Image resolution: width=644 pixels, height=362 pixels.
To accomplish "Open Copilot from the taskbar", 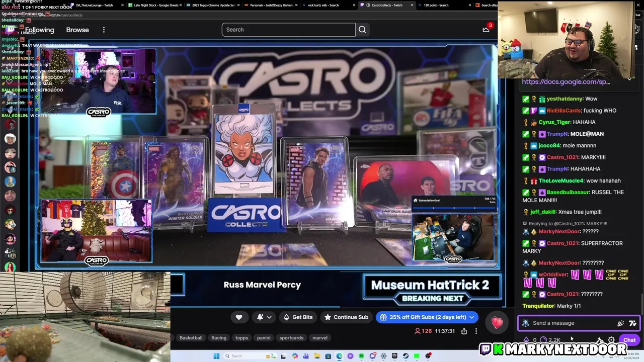I will click(x=295, y=356).
